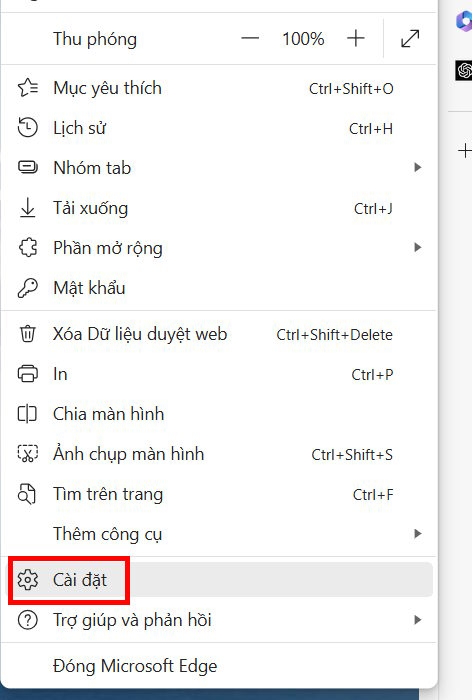Viewport: 472px width, 700px height.
Task: Click the find-on-page magnifier icon
Action: coord(27,494)
